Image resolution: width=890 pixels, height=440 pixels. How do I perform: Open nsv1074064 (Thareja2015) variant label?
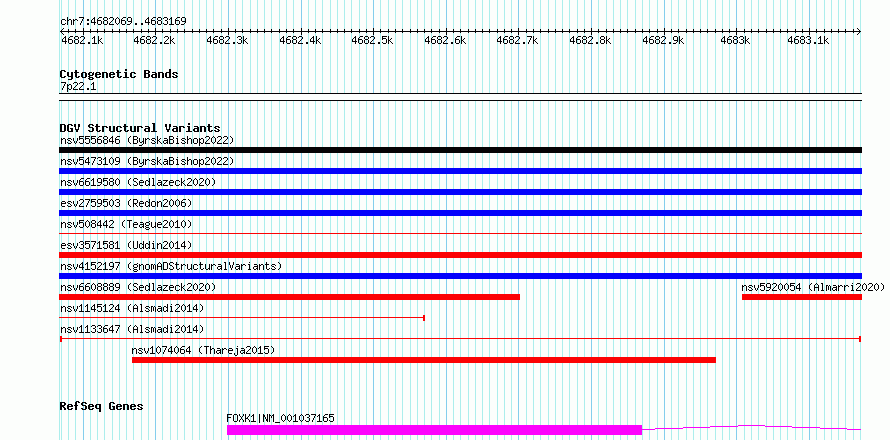coord(203,350)
